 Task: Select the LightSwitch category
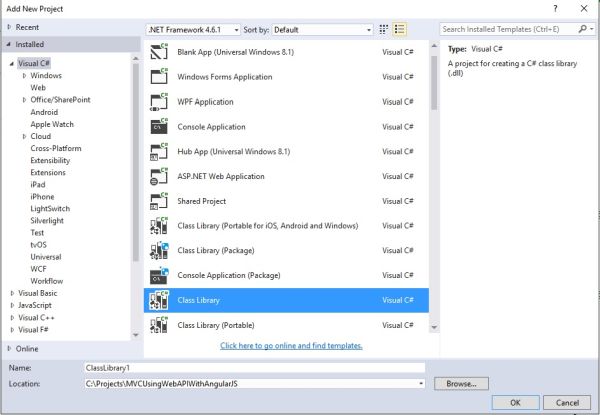[50, 209]
